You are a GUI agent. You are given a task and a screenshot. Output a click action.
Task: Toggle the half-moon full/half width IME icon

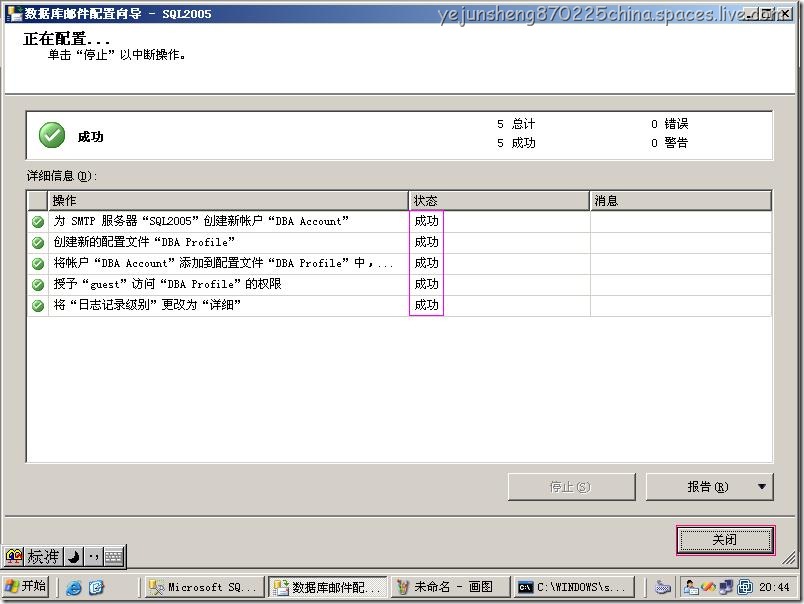tap(74, 556)
